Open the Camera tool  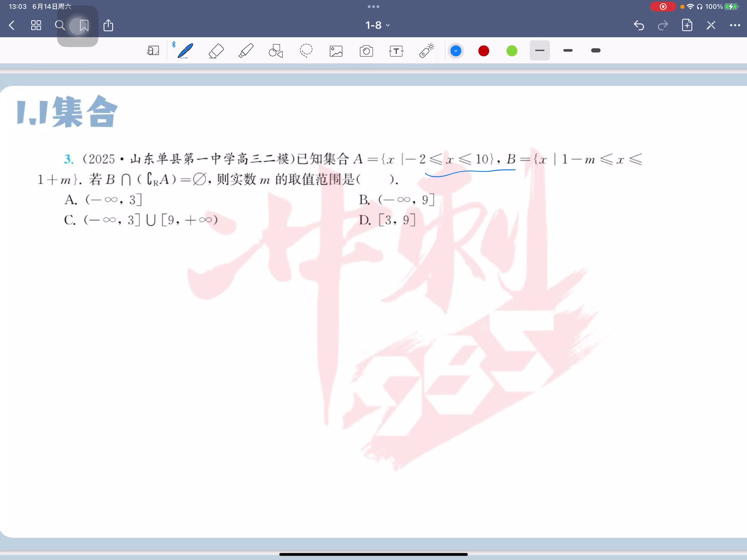point(366,51)
